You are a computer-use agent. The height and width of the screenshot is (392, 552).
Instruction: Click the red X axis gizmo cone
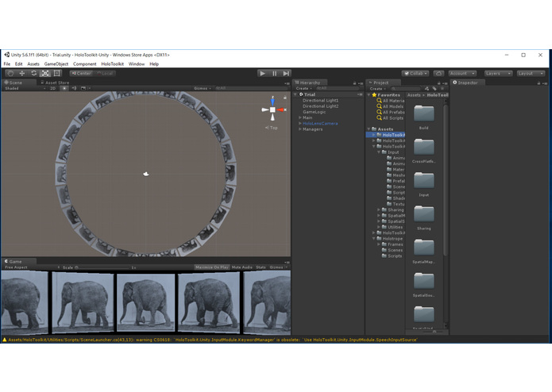(281, 110)
